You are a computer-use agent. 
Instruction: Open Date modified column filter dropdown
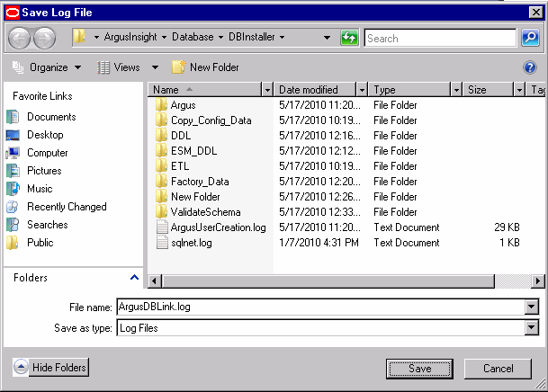coord(362,90)
